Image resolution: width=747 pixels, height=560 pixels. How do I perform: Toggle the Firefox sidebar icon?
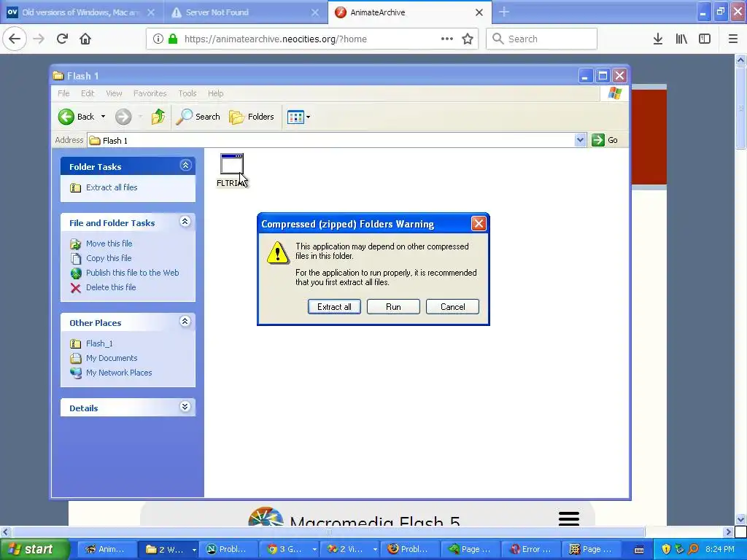pos(705,39)
